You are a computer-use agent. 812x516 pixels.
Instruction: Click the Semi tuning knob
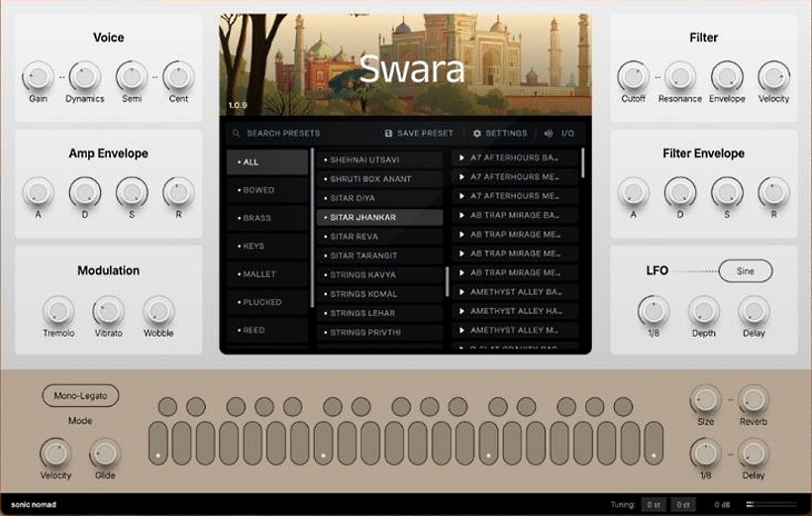tap(132, 76)
